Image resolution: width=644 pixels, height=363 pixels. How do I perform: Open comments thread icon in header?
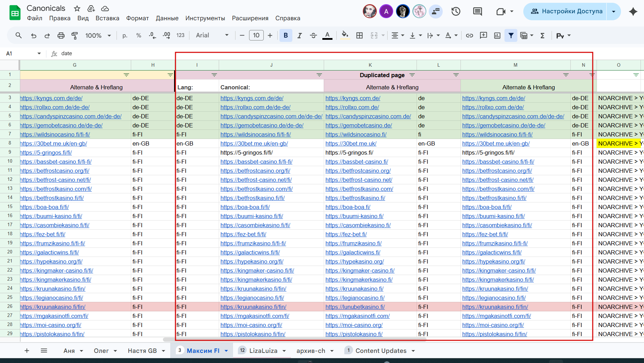click(x=477, y=12)
